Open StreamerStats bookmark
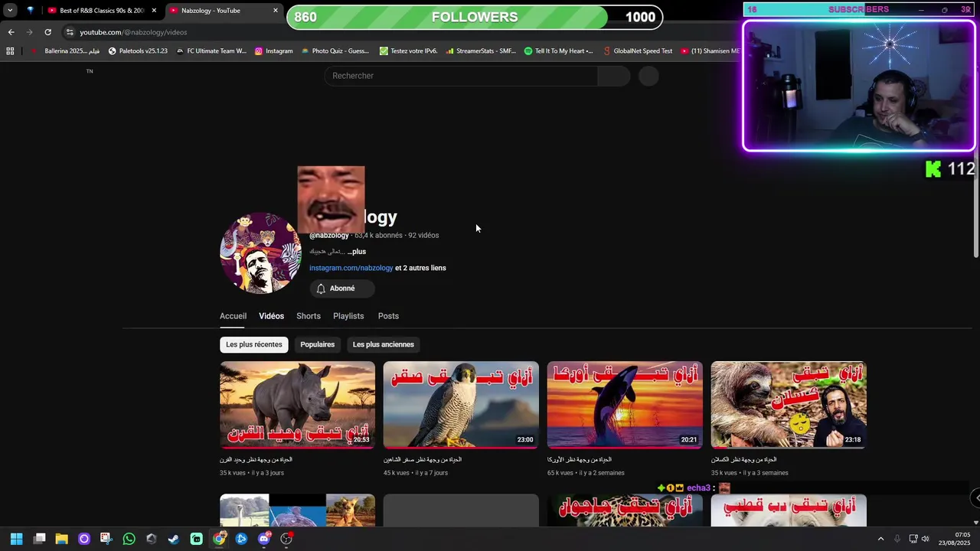The width and height of the screenshot is (980, 551). pos(481,51)
